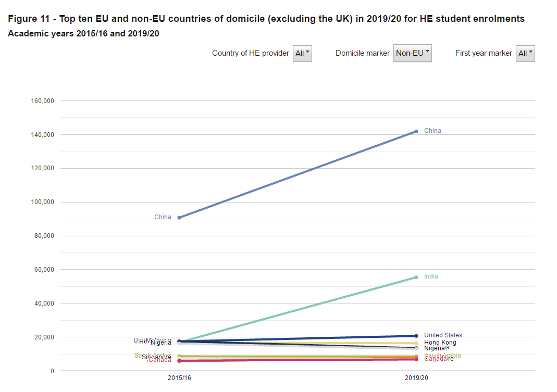Click the India series label
The height and width of the screenshot is (392, 557).
point(431,276)
